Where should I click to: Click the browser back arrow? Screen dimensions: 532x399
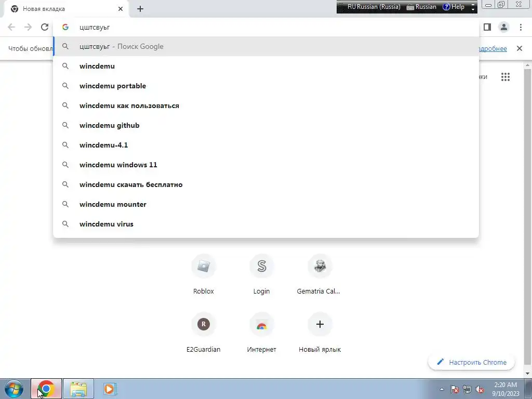tap(11, 27)
